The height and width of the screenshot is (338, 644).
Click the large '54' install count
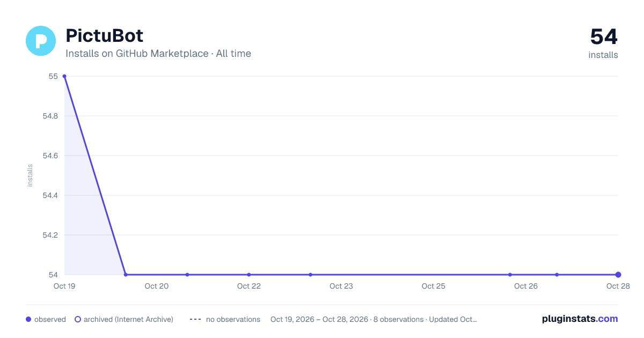(604, 36)
